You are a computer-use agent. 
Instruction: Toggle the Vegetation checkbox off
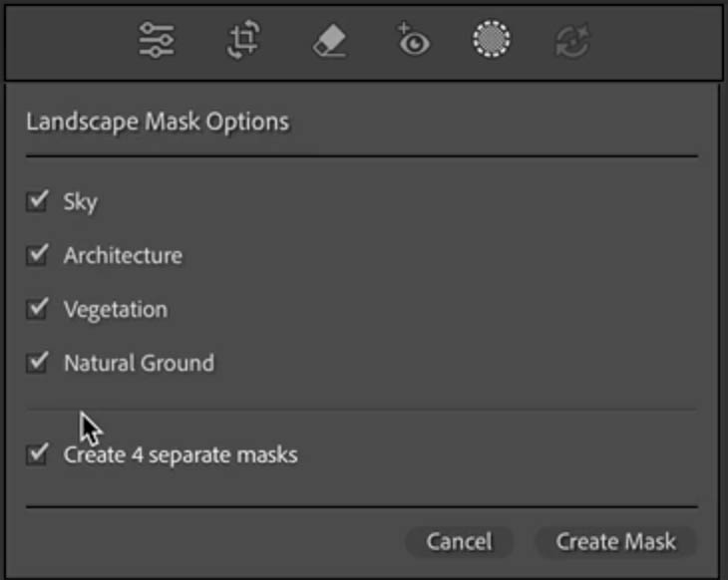37,308
